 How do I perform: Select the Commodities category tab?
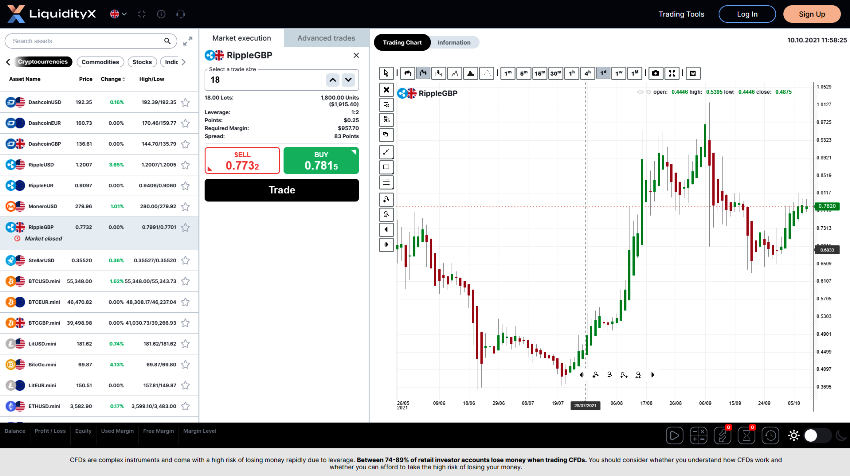point(100,62)
